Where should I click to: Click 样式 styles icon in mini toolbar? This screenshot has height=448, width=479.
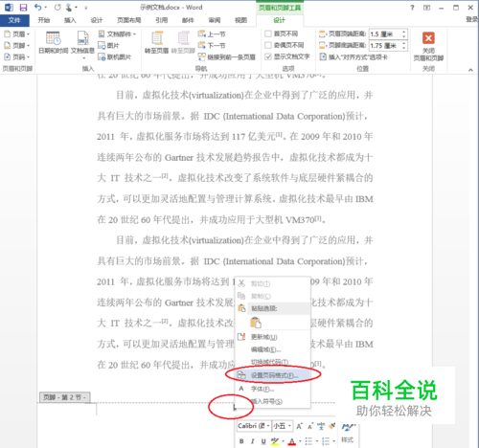coord(348,433)
